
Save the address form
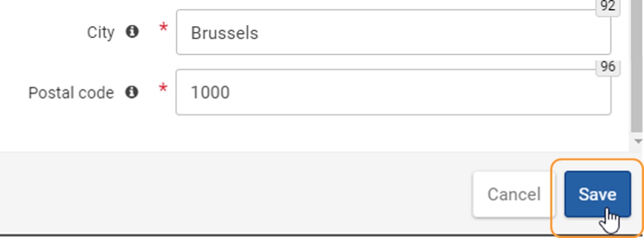click(597, 194)
